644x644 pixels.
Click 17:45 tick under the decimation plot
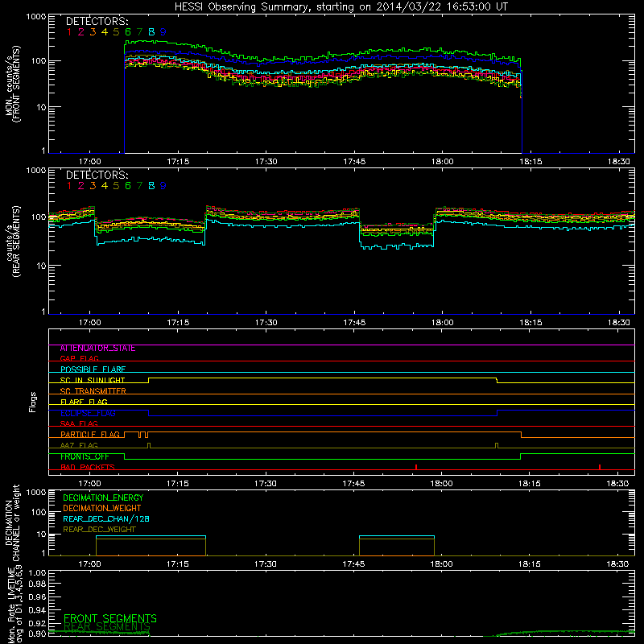tap(353, 564)
